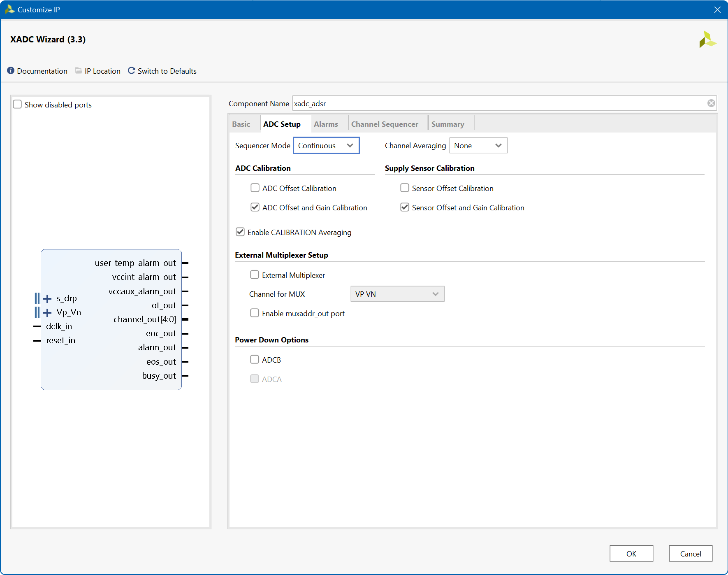728x575 pixels.
Task: Select the busy_out port
Action: pyautogui.click(x=159, y=376)
